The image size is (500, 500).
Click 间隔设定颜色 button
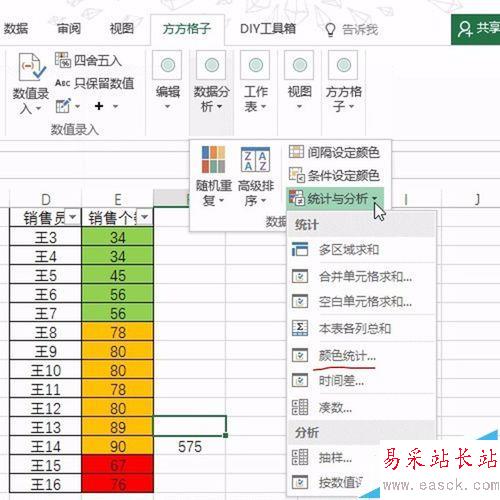[x=334, y=152]
